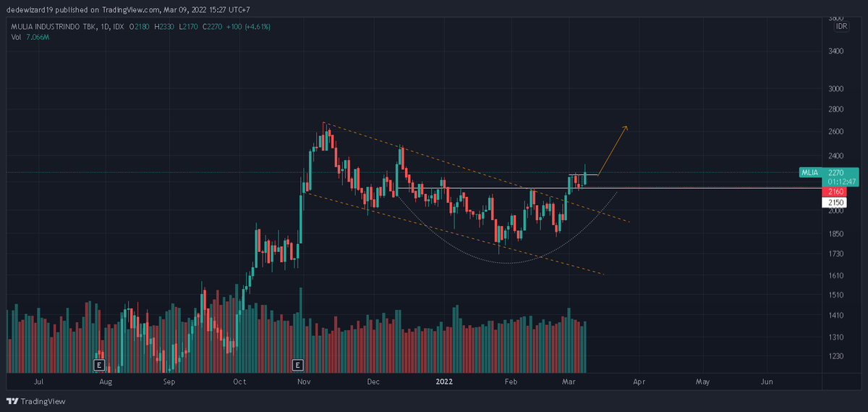Click the 2800 price axis label
This screenshot has height=412, width=868.
point(835,110)
